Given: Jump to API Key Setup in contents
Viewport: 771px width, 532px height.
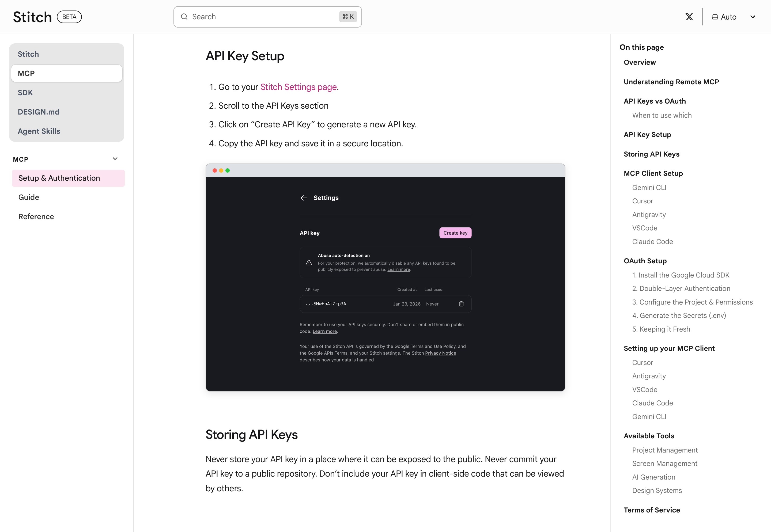Looking at the screenshot, I should [647, 135].
